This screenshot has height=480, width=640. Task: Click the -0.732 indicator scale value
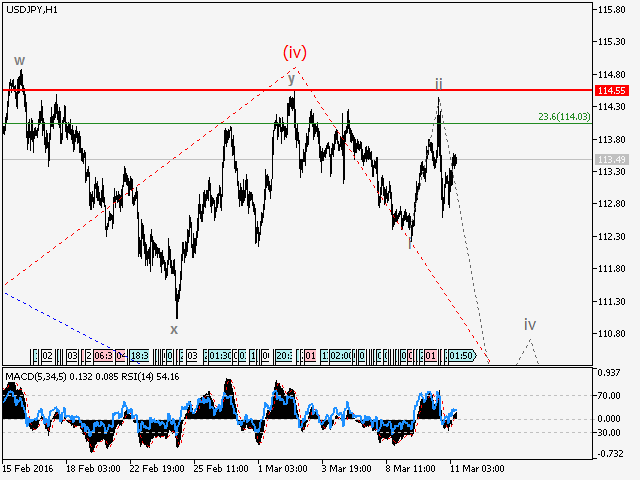pyautogui.click(x=609, y=453)
